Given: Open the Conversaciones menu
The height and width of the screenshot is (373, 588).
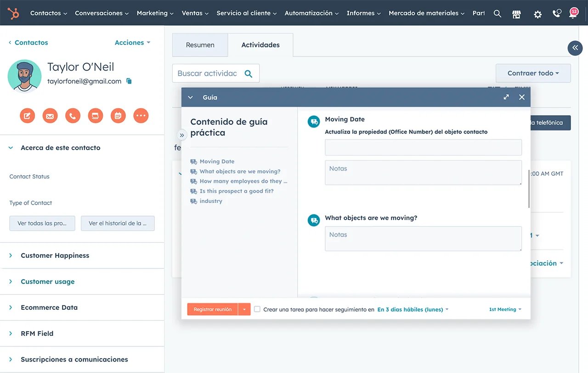Looking at the screenshot, I should click(x=102, y=13).
